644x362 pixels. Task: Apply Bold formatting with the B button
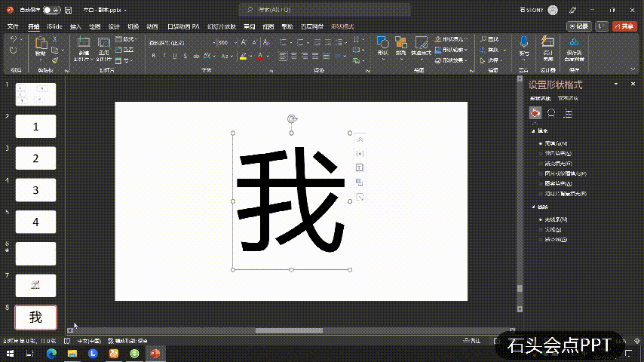point(154,56)
